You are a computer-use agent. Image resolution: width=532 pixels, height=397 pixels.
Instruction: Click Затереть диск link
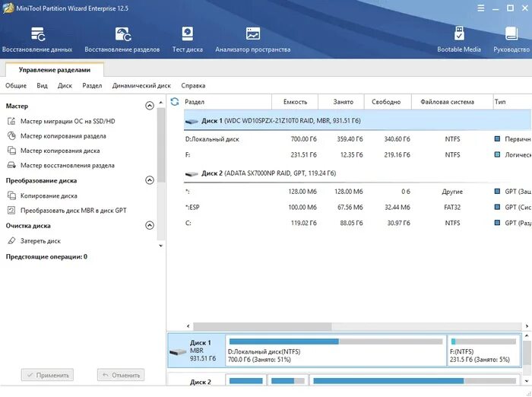click(40, 241)
